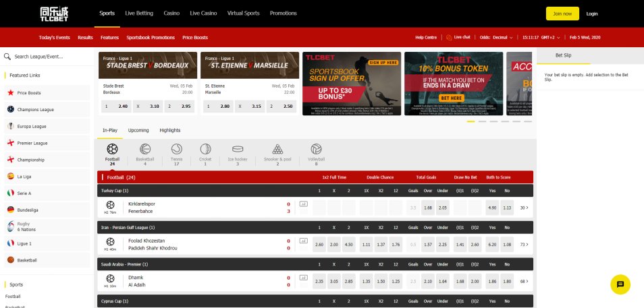Expand 30 more markets for Kirklarelispor match

(524, 208)
